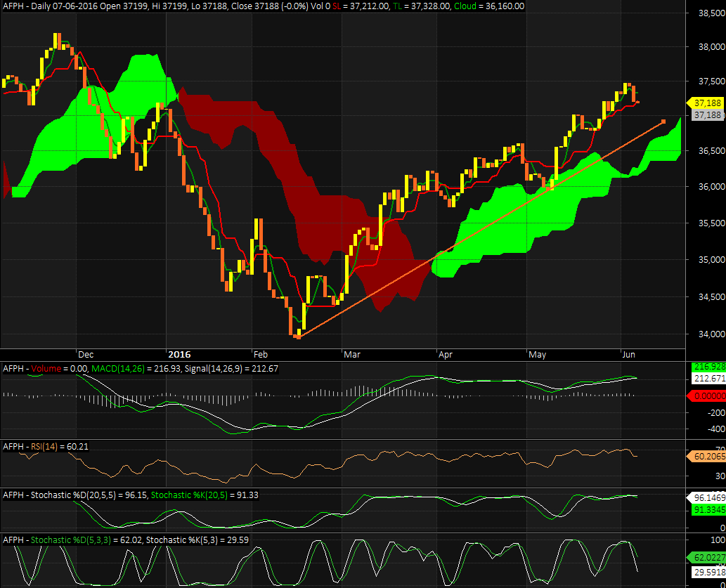This screenshot has height=588, width=726.
Task: Click the white Stochastic 96.1469 value label
Action: click(x=708, y=497)
